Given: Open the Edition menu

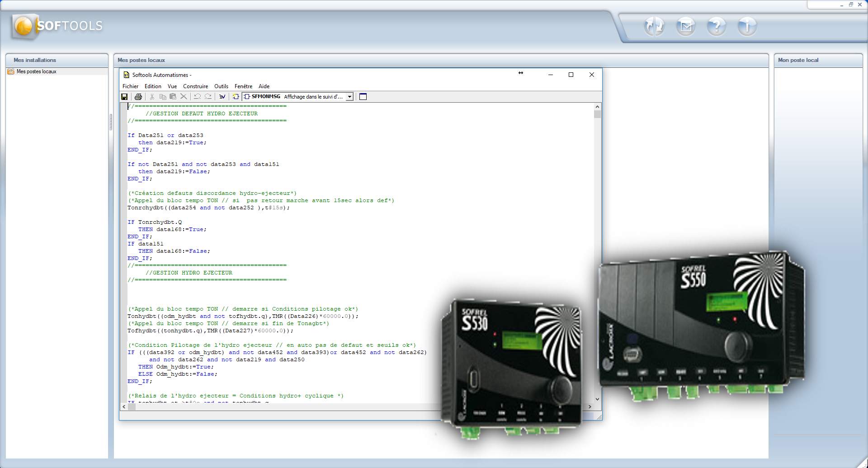Looking at the screenshot, I should 153,86.
